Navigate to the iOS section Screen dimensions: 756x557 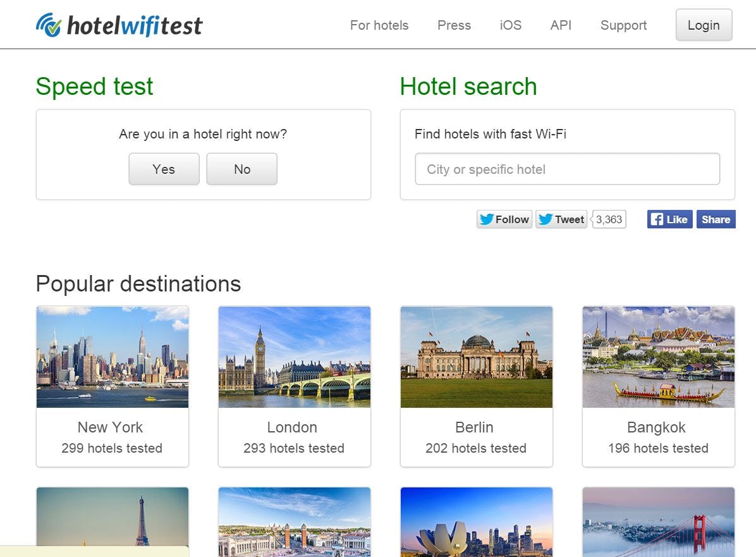(x=510, y=25)
